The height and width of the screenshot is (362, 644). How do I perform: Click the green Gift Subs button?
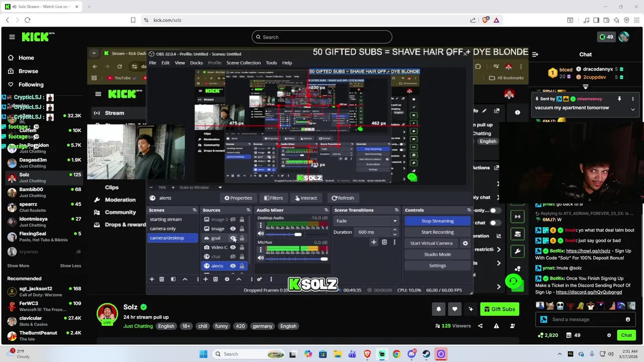[500, 309]
